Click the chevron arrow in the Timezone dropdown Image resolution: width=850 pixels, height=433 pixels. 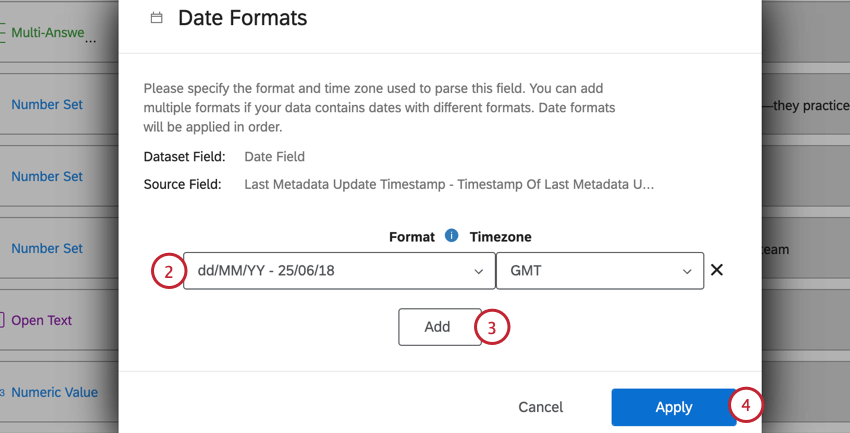click(687, 271)
